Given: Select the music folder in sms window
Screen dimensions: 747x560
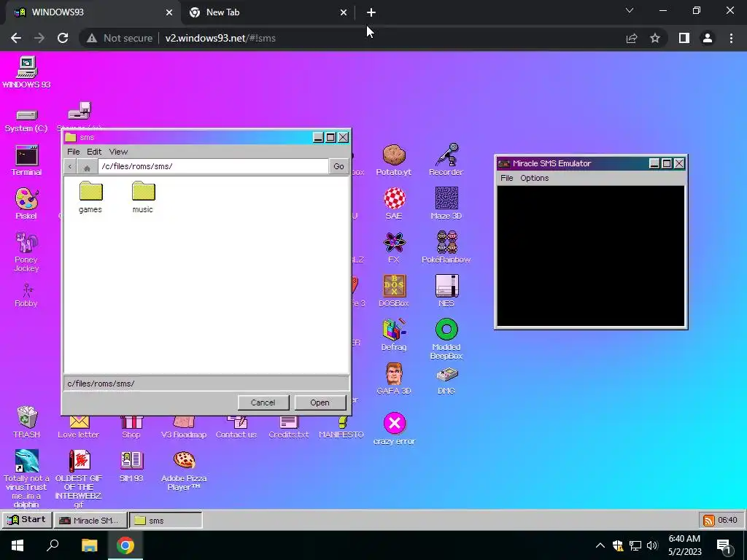Looking at the screenshot, I should (x=143, y=196).
